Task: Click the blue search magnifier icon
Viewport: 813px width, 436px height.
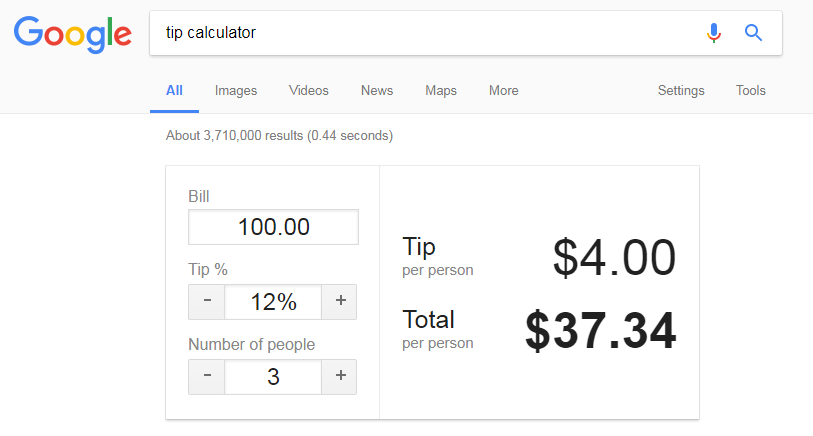Action: point(754,33)
